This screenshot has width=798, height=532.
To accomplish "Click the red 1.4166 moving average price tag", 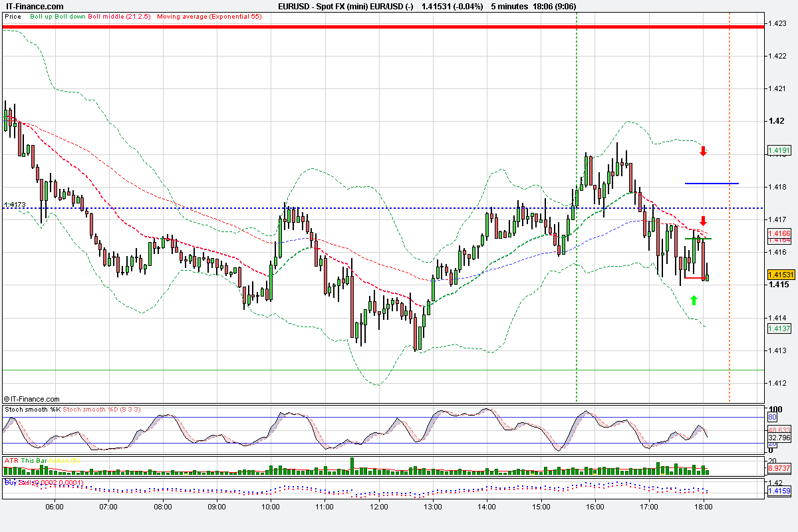I will point(778,233).
